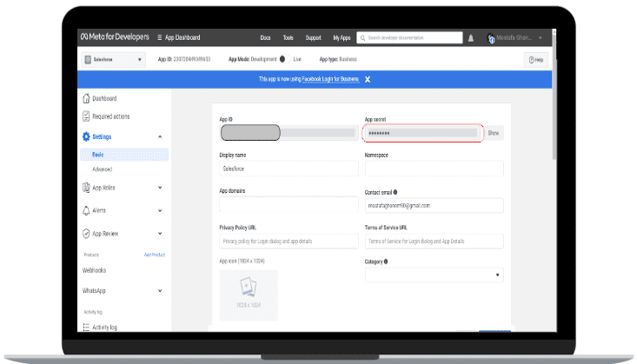
Task: Open Required actions page
Action: click(x=111, y=116)
